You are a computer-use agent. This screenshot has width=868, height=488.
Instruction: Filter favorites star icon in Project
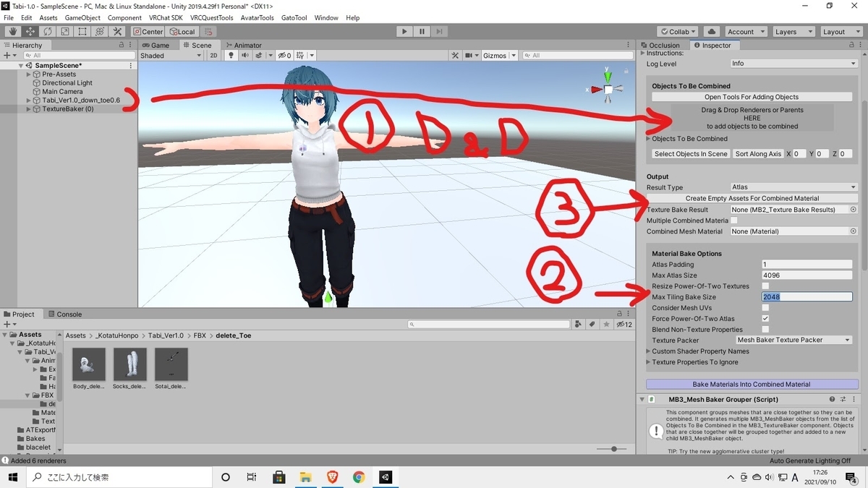[x=605, y=325]
